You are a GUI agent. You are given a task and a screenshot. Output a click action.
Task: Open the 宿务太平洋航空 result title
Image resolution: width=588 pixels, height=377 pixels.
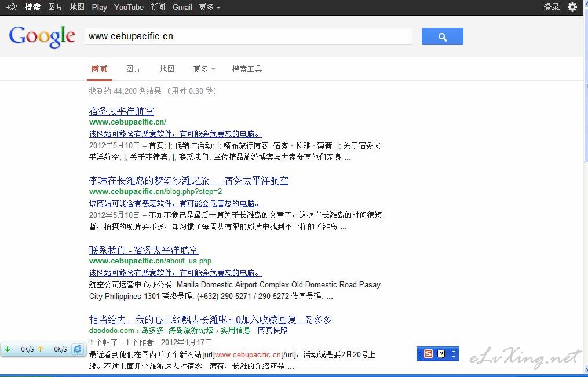[122, 111]
